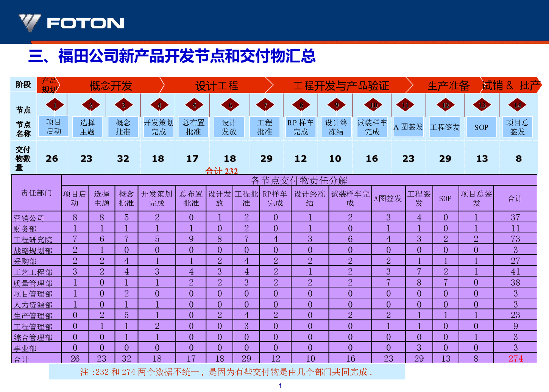Click the 工艺工程部 row label
The width and height of the screenshot is (549, 392).
[33, 272]
